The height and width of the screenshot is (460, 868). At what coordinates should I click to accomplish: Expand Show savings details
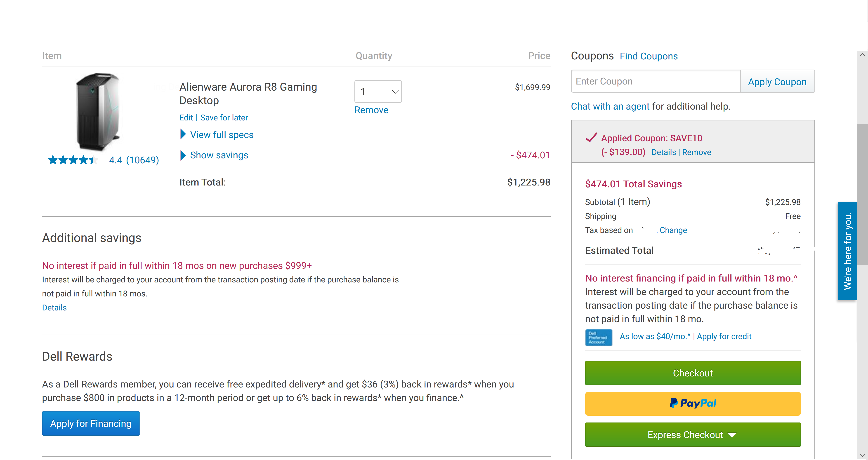[219, 155]
